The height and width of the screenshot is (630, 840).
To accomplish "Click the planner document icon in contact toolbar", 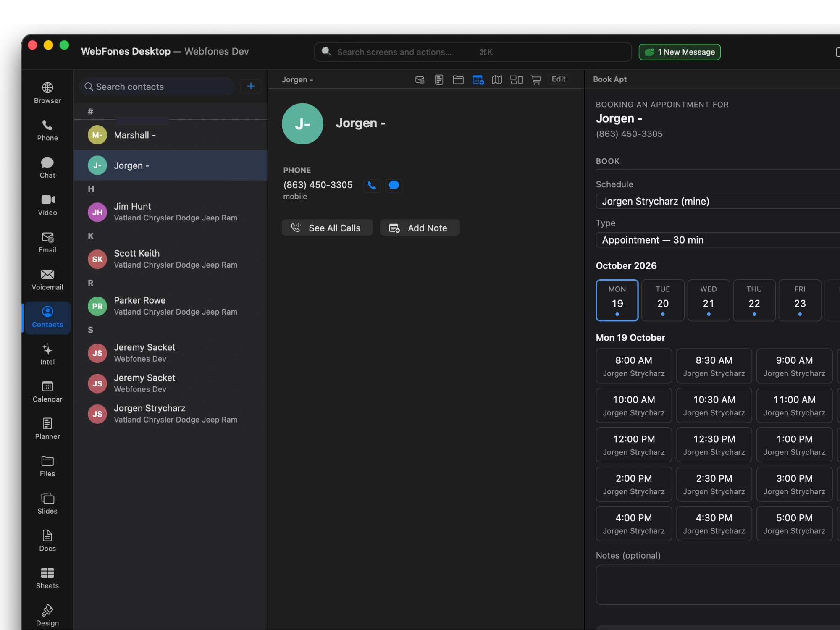I will click(x=439, y=80).
